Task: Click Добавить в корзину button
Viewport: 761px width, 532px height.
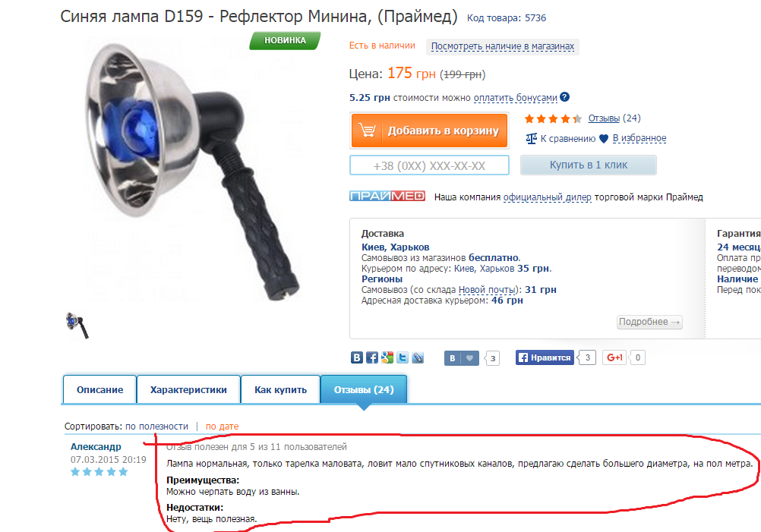Action: point(429,131)
